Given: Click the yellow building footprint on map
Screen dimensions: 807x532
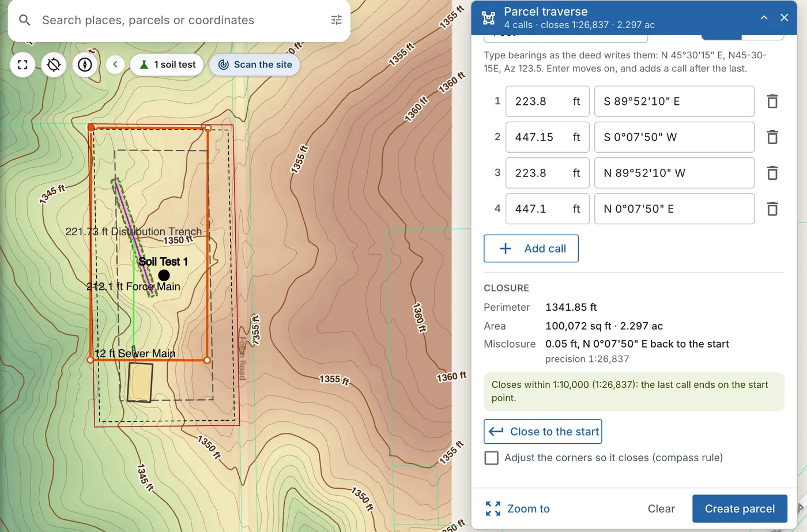Looking at the screenshot, I should [140, 382].
